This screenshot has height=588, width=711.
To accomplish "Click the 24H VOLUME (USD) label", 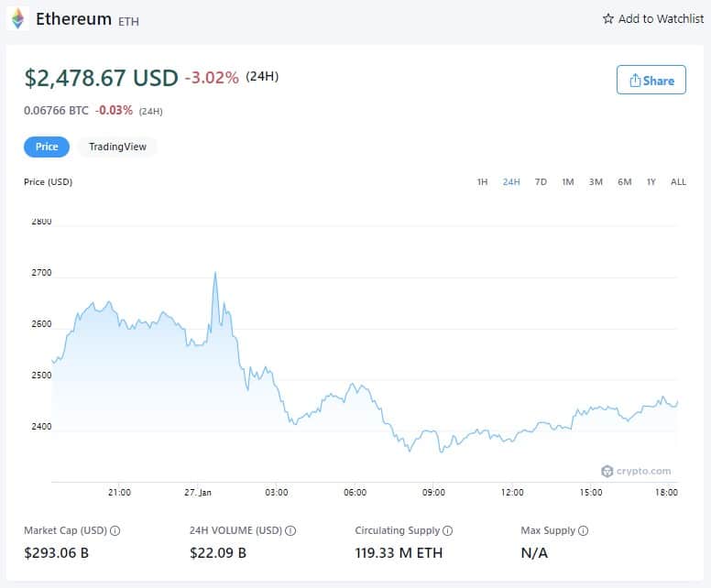I will (x=235, y=530).
